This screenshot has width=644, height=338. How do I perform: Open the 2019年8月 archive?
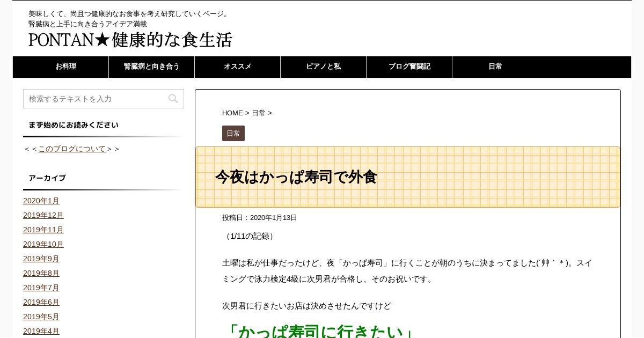point(41,273)
